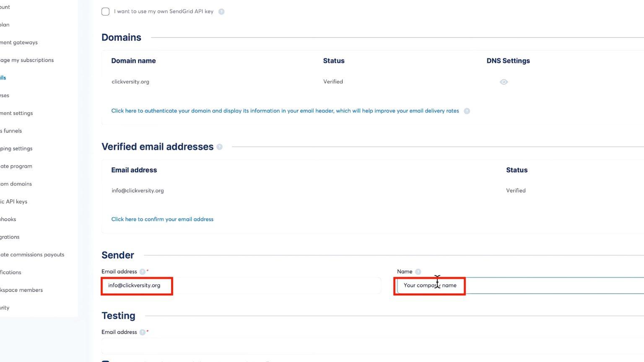This screenshot has width=644, height=362.
Task: Click help icon beside the sender Name label
Action: 418,271
